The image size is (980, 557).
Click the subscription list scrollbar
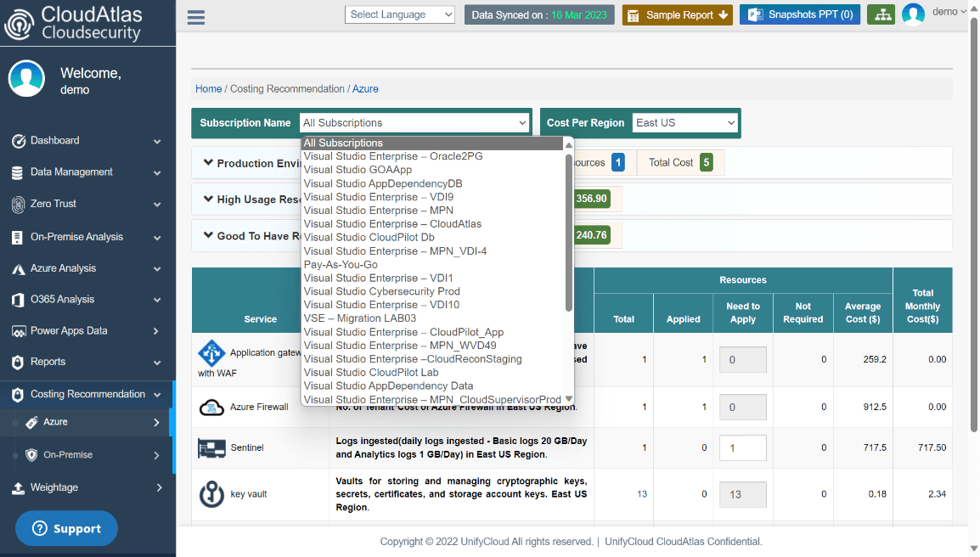tap(569, 233)
